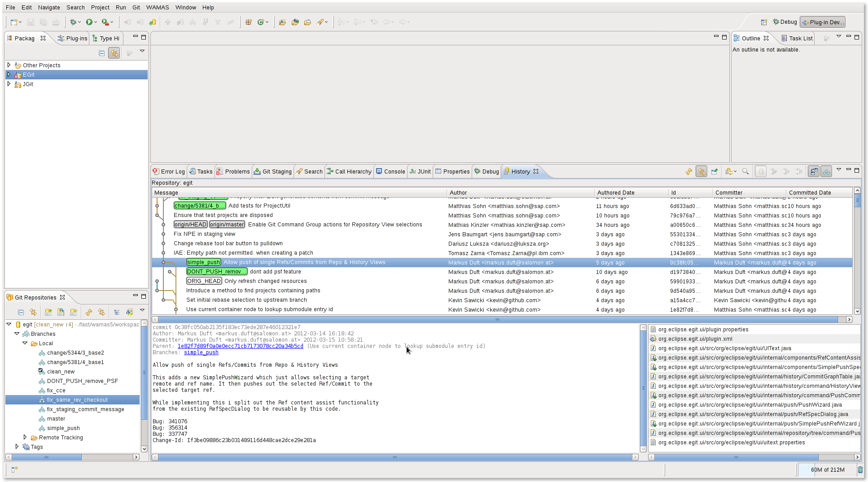This screenshot has height=482, width=868.
Task: Click the Debug bug icon in toolbar
Action: pos(73,22)
